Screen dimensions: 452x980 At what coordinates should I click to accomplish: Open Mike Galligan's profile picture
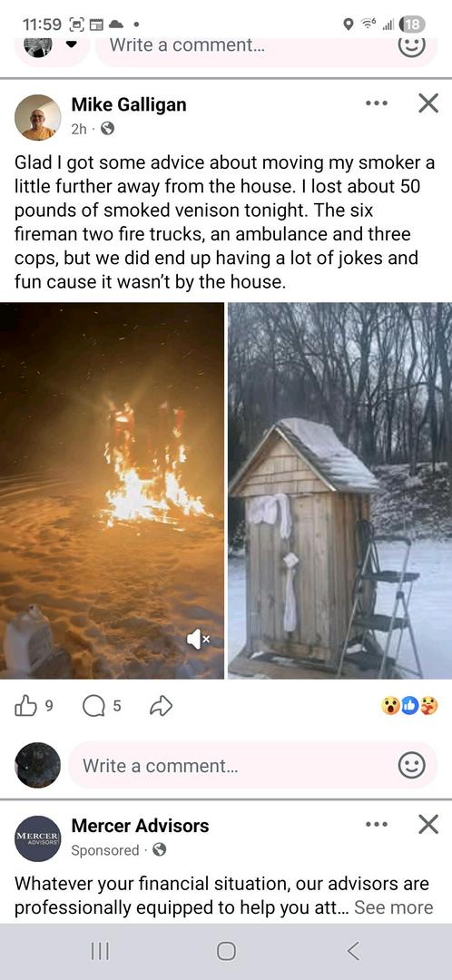click(37, 117)
